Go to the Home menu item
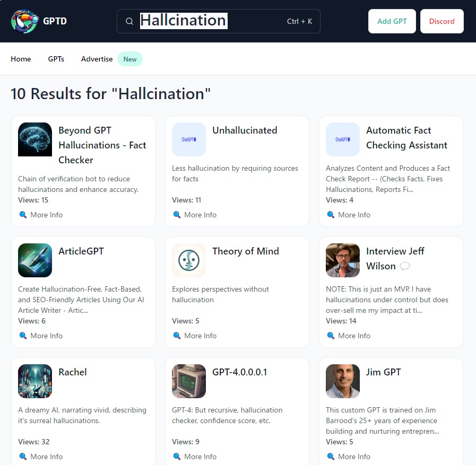This screenshot has height=465, width=476. 21,59
